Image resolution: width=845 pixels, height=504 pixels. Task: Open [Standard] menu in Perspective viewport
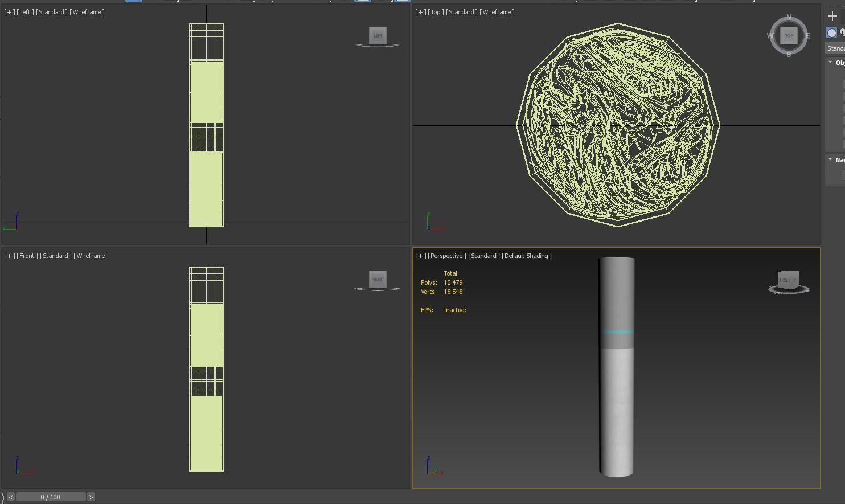point(484,256)
